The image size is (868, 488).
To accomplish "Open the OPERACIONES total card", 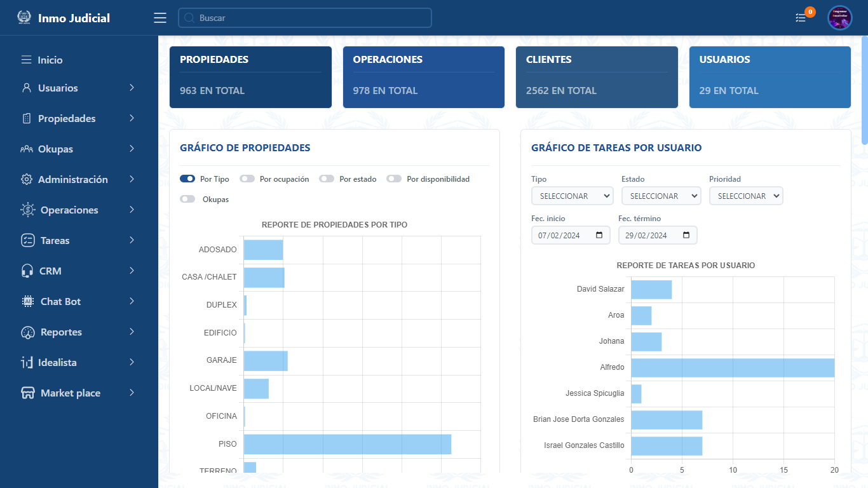I will point(424,77).
